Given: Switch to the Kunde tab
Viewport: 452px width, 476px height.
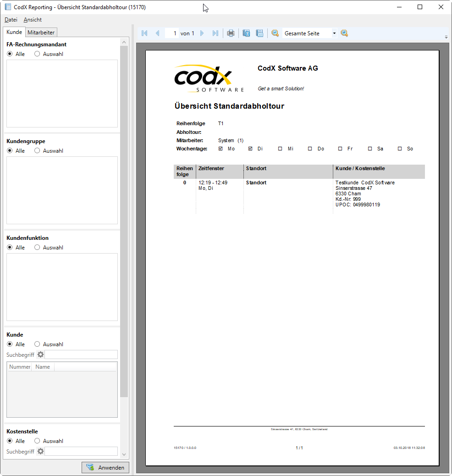Looking at the screenshot, I should point(14,32).
